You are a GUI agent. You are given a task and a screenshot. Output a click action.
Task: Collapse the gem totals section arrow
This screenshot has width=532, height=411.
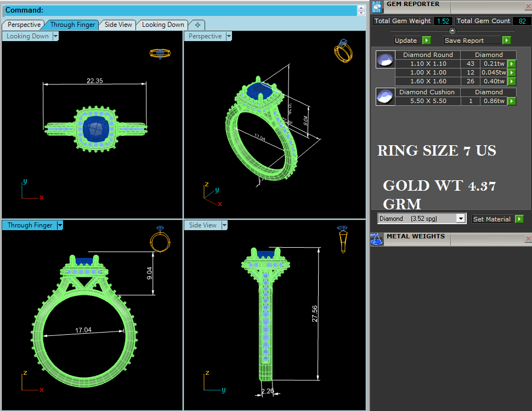click(x=452, y=31)
